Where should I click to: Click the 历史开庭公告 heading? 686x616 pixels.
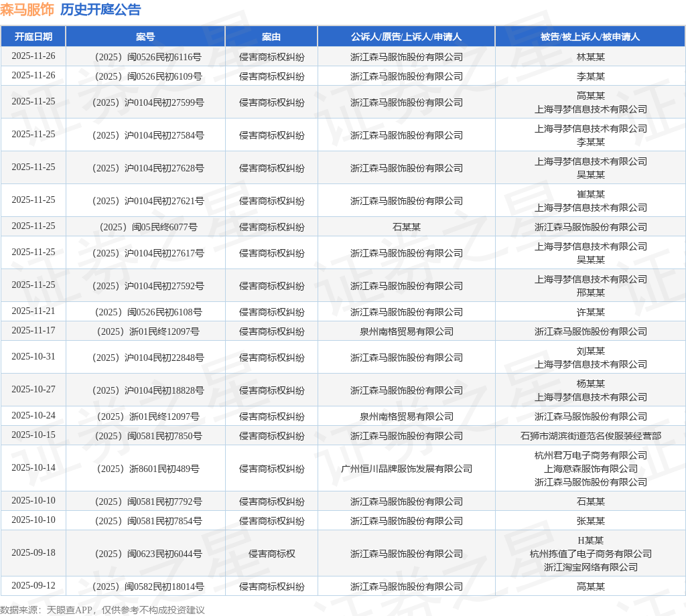click(100, 9)
